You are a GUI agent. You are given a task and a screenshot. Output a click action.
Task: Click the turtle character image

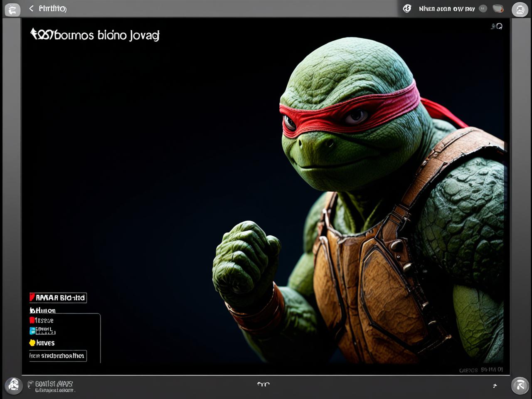pos(361,200)
